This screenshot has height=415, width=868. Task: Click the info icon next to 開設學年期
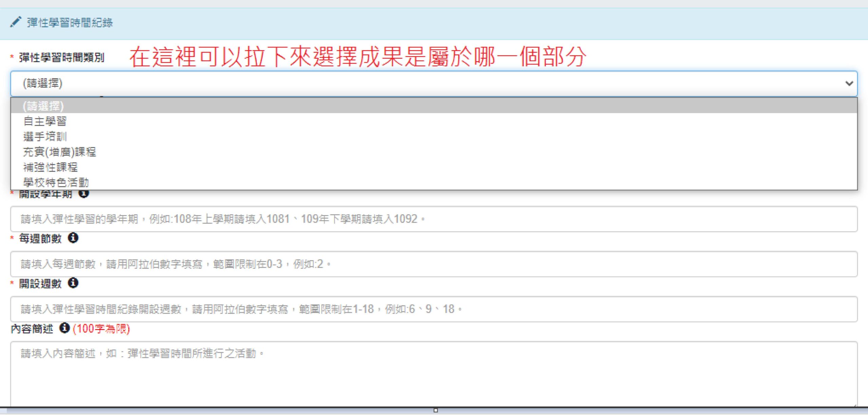pos(84,194)
